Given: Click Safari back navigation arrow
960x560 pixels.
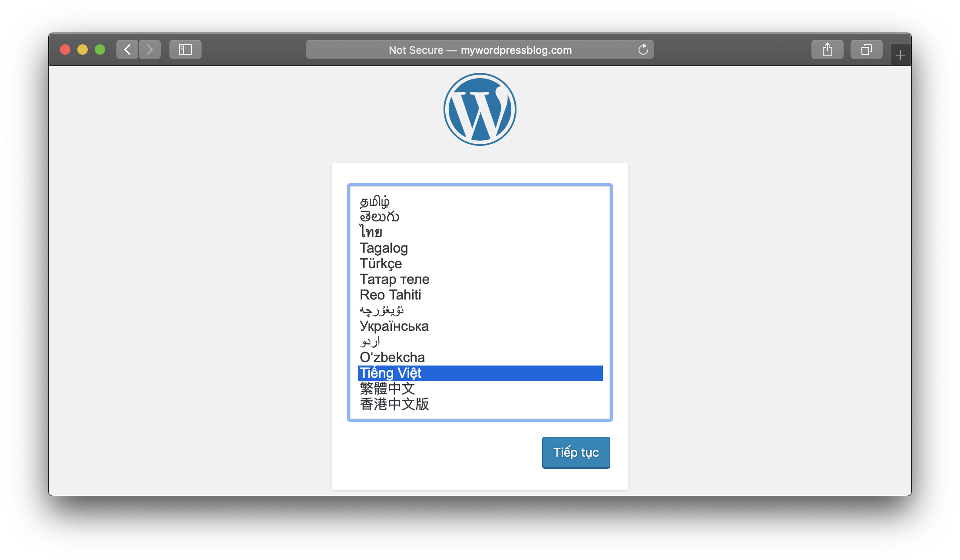Looking at the screenshot, I should (x=127, y=49).
